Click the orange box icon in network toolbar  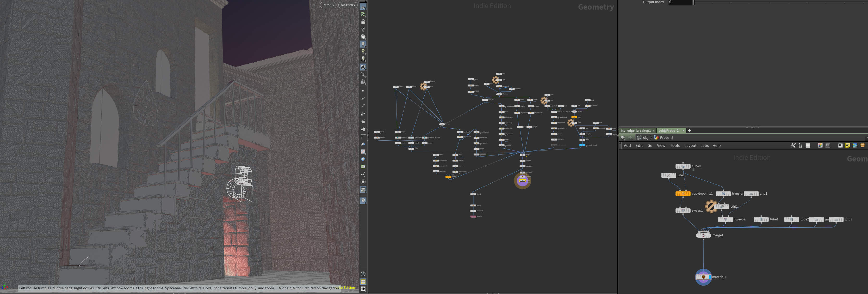pos(862,146)
